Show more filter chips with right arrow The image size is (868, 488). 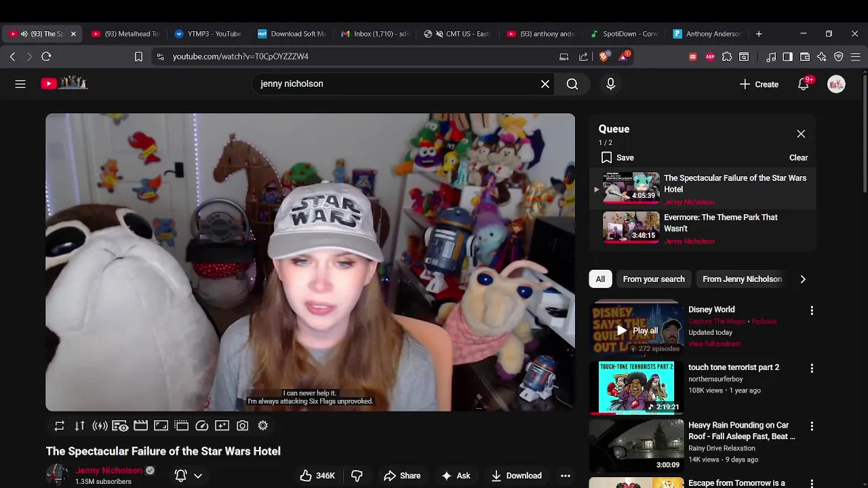tap(803, 279)
